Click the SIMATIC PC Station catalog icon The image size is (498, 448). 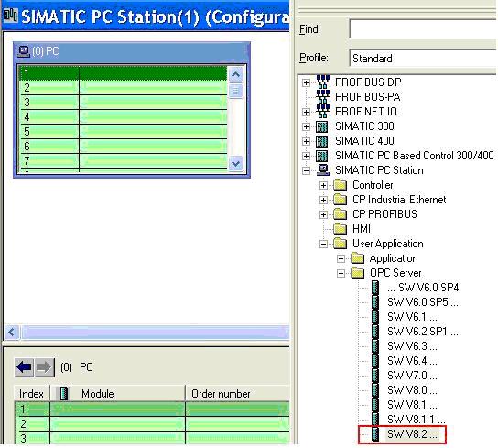coord(322,170)
